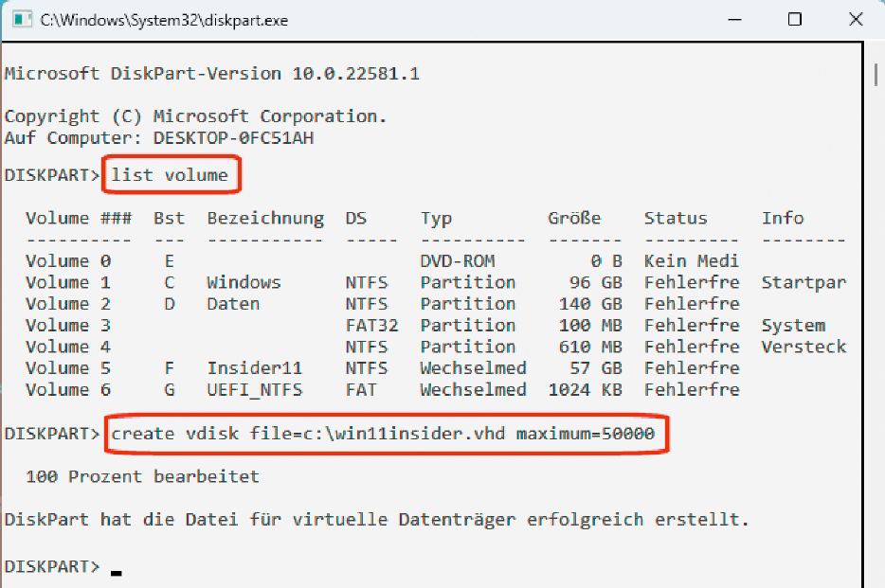Click drive letter 'G' in Volume 6 row
The height and width of the screenshot is (588, 885).
(x=170, y=389)
